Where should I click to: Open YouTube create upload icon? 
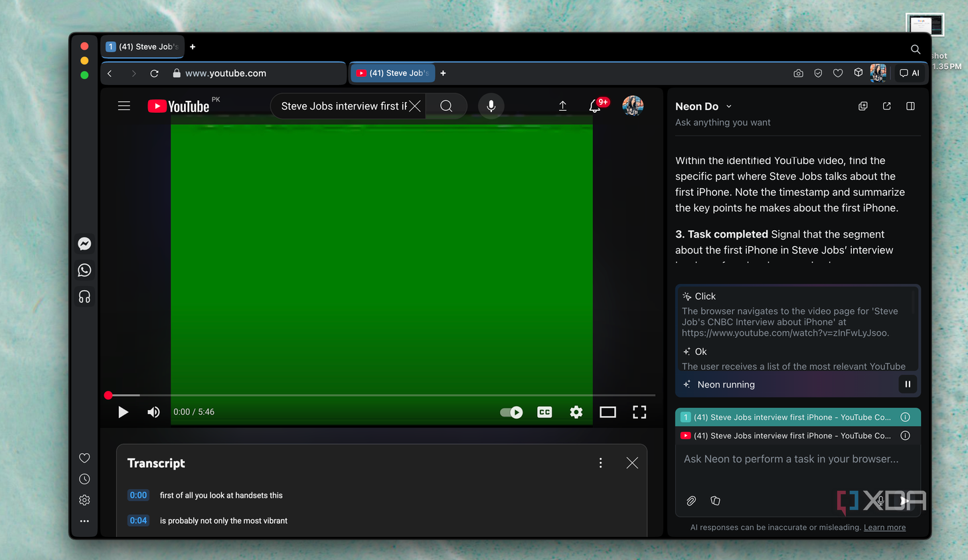click(x=562, y=106)
